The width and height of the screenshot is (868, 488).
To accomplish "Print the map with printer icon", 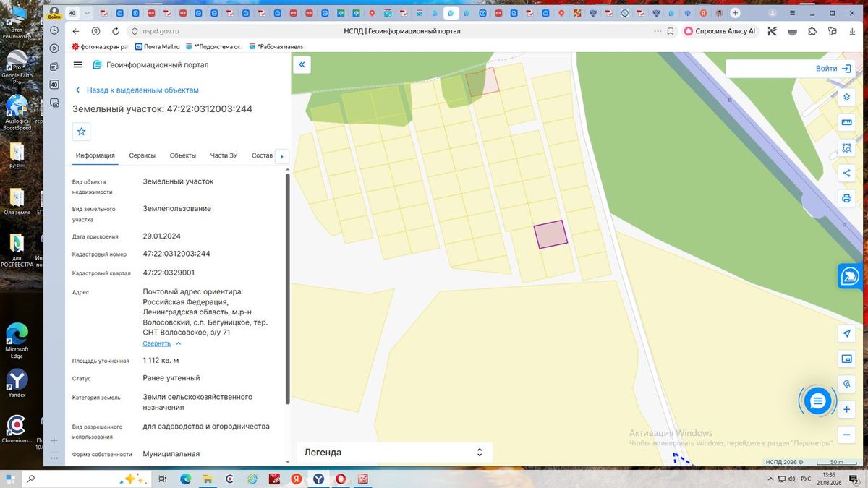I will pos(847,198).
